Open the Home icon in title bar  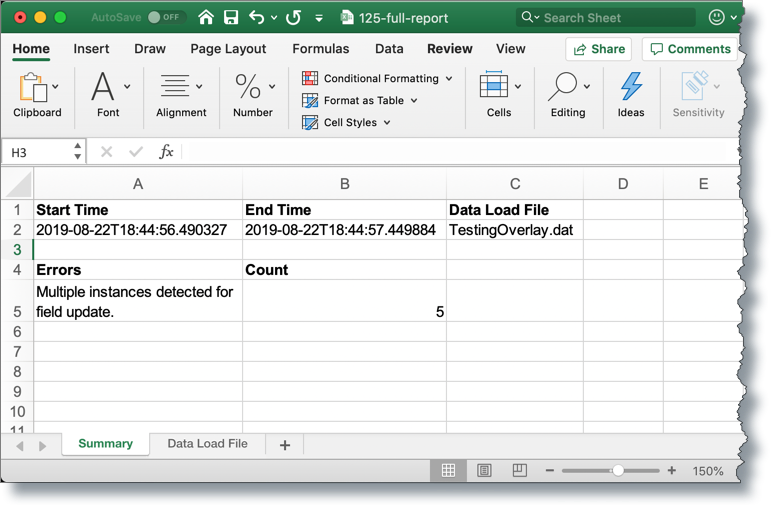(206, 18)
